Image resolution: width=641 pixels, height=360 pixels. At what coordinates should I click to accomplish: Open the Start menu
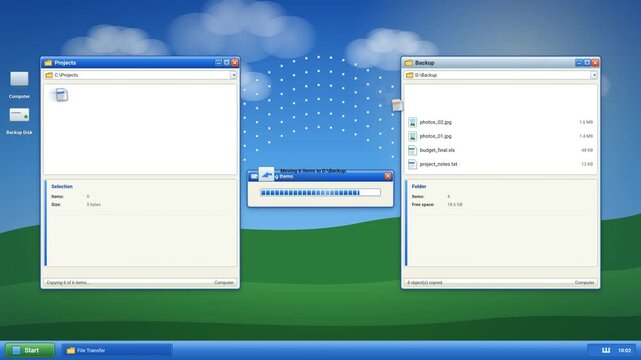[30, 350]
